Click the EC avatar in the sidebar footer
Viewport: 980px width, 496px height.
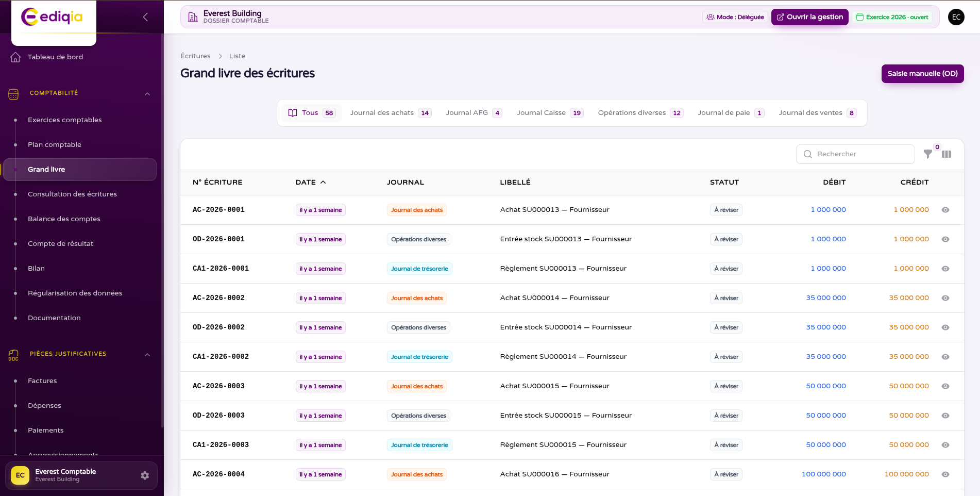tap(20, 475)
